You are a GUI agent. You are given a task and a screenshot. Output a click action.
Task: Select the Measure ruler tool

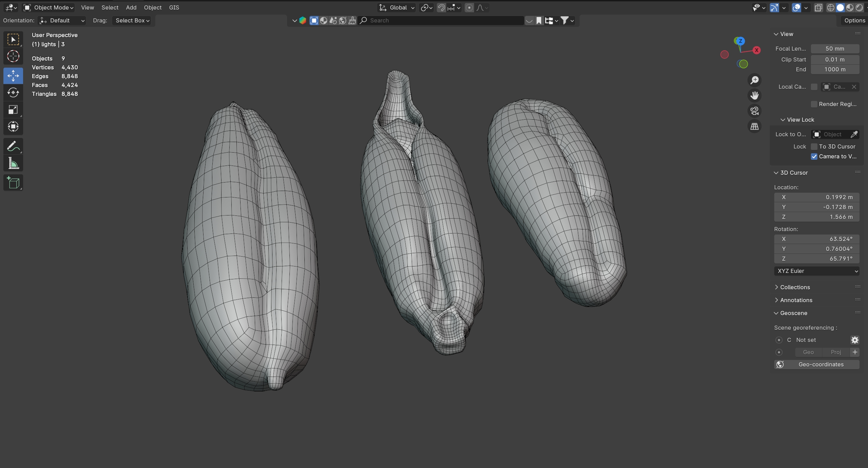click(13, 164)
